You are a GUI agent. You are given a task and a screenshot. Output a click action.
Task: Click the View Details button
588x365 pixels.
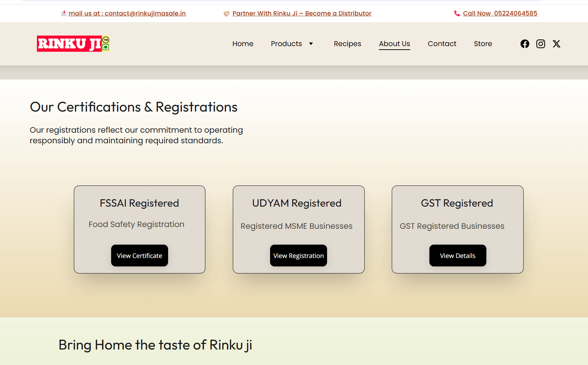[x=458, y=256]
